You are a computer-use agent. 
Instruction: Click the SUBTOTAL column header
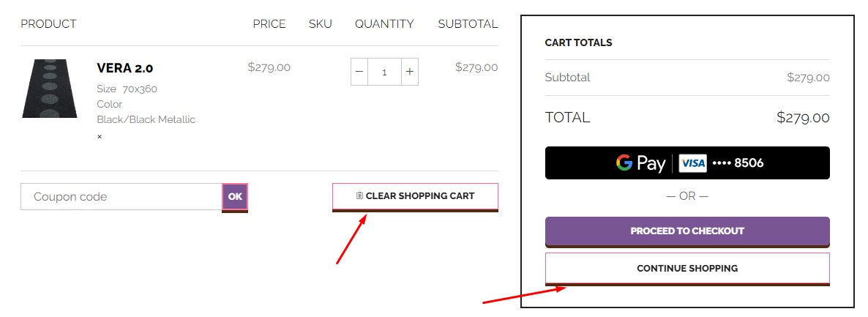tap(468, 24)
